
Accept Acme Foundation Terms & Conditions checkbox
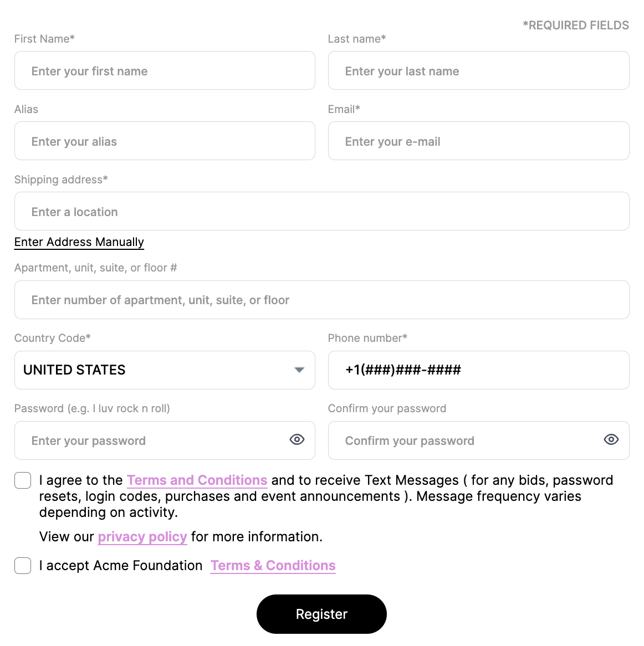pos(22,566)
